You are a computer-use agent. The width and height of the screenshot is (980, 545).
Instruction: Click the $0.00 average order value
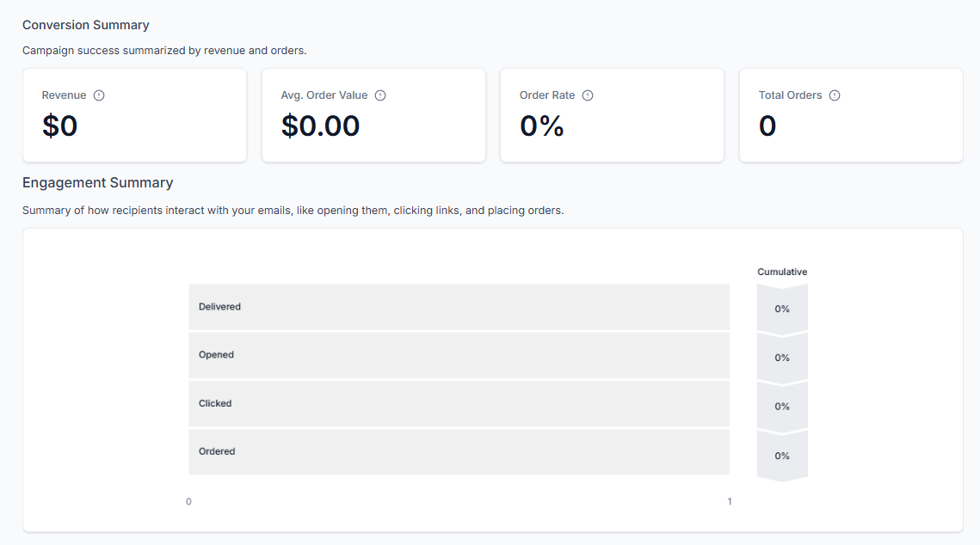coord(320,126)
